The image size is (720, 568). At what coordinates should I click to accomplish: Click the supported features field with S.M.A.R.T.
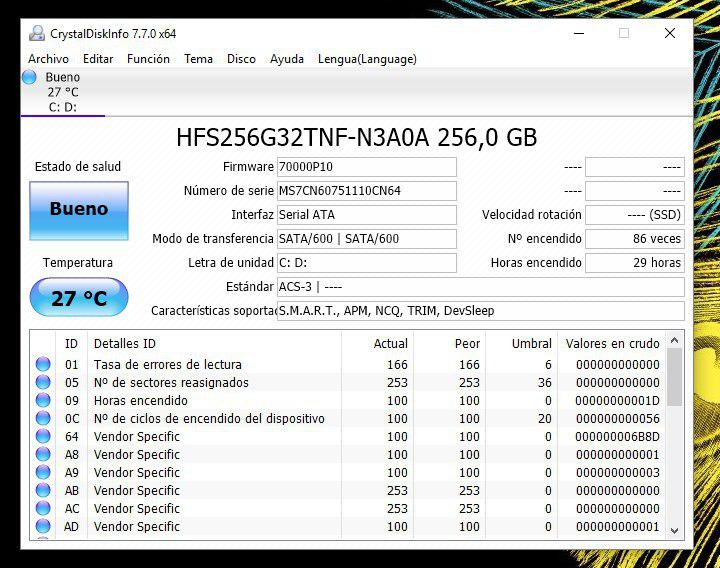tap(480, 310)
